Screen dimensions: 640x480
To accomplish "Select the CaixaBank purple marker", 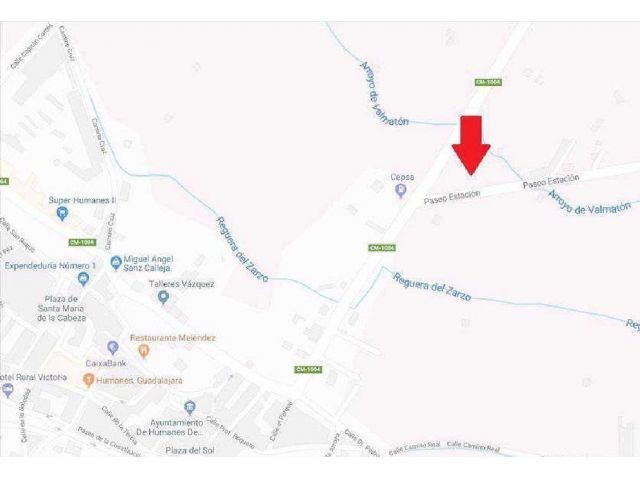I will point(113,348).
